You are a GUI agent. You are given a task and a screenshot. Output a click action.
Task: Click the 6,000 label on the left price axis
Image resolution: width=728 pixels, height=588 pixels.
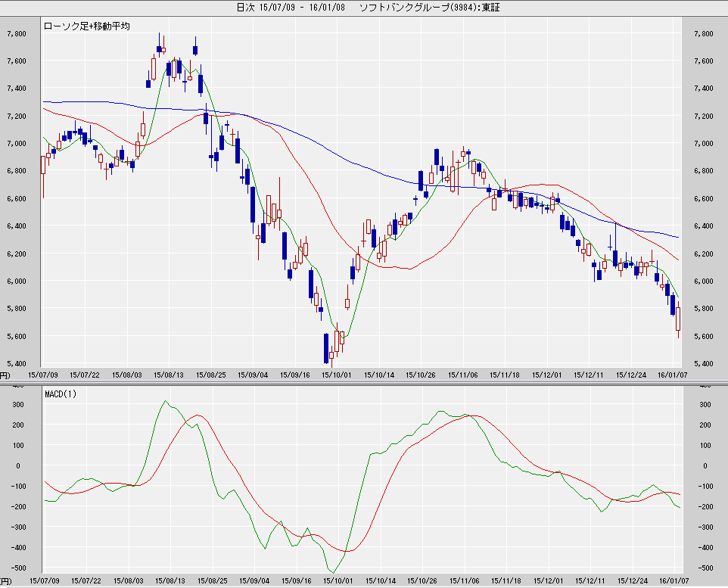[17, 282]
